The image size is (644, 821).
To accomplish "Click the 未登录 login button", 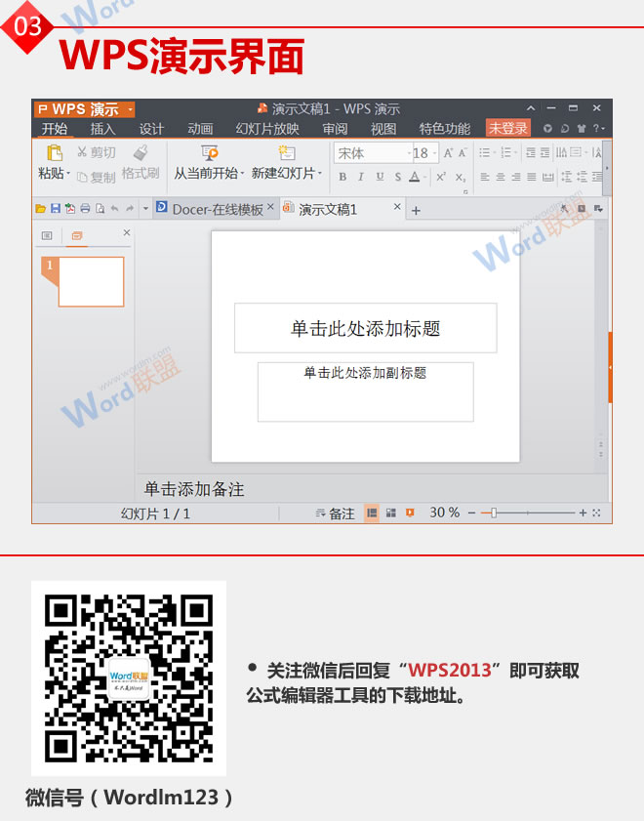I will click(x=508, y=128).
